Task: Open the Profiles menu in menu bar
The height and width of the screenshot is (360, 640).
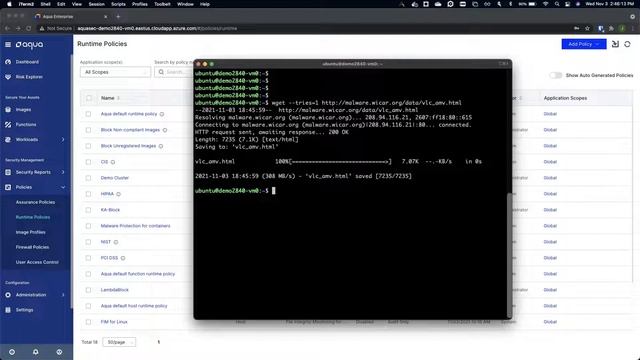Action: pos(140,4)
